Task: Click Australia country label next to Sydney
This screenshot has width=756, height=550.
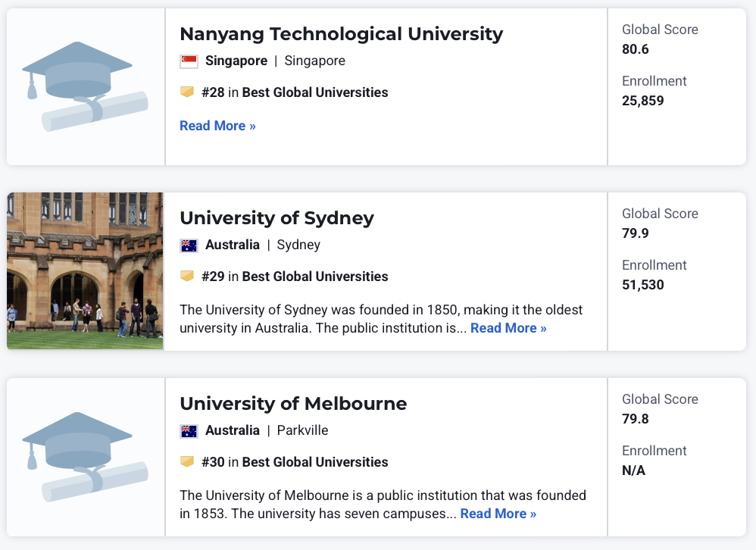Action: 233,245
